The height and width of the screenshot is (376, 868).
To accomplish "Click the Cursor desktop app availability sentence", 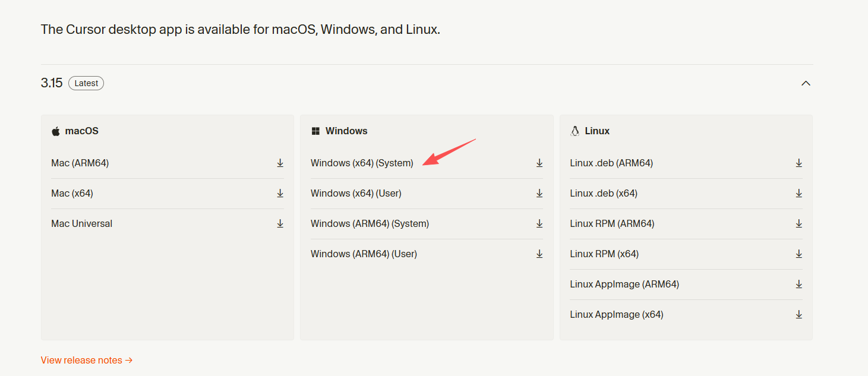I will tap(241, 29).
